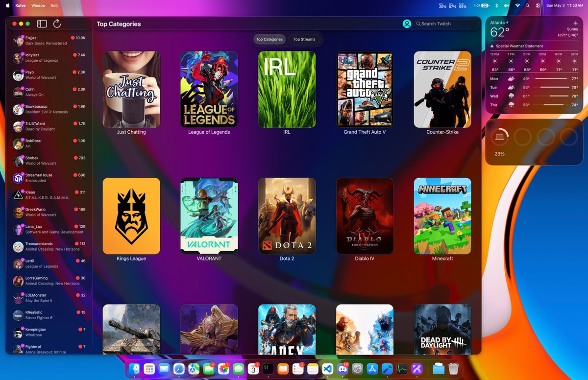Open Finder in the Dock
Image resolution: width=588 pixels, height=380 pixels.
pyautogui.click(x=135, y=369)
